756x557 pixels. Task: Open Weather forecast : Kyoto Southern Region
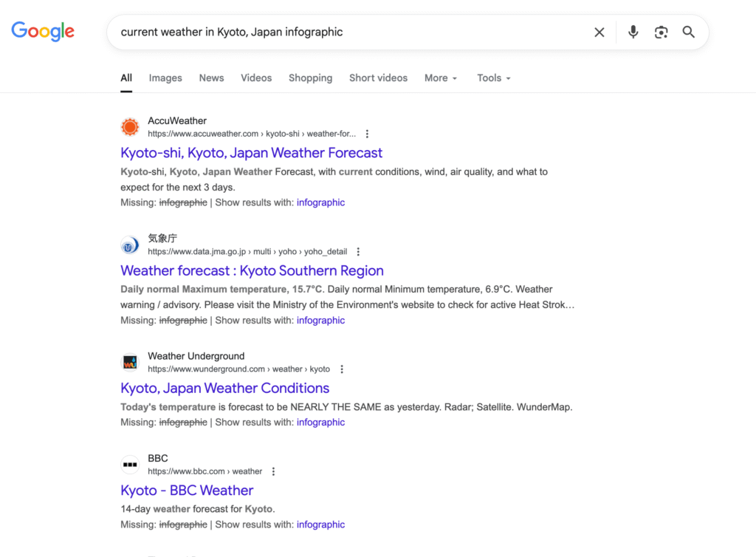[252, 270]
